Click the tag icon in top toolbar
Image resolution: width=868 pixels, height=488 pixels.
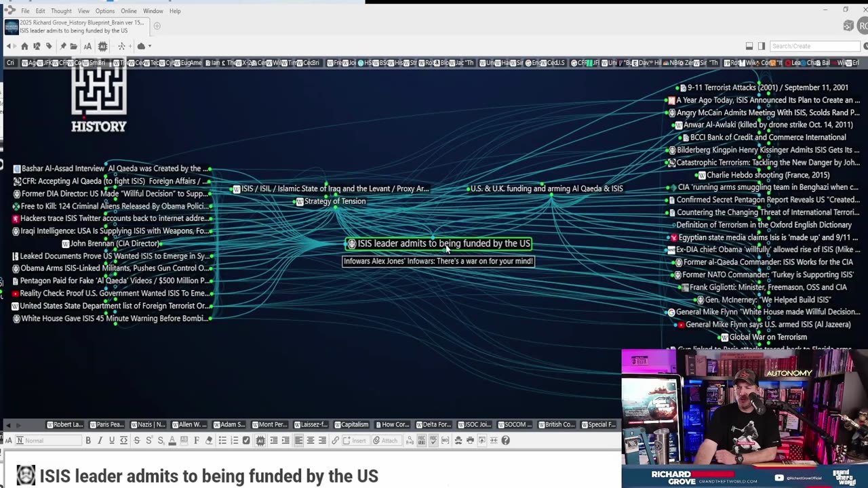tap(49, 46)
